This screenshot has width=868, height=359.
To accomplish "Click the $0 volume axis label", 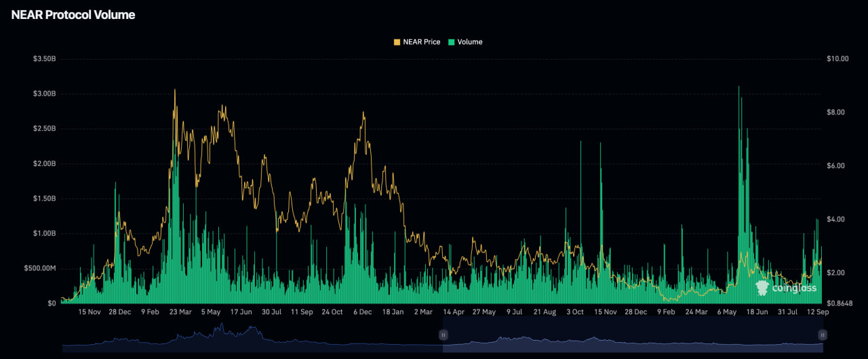I will click(x=52, y=303).
